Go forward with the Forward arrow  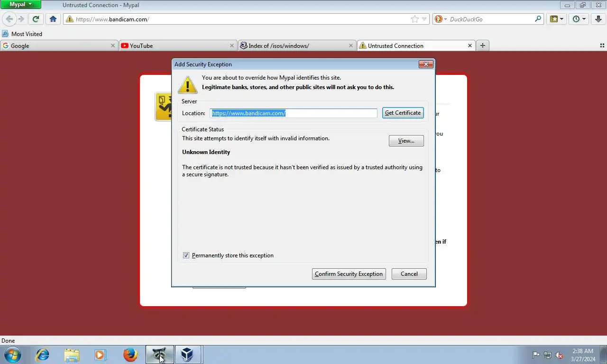[21, 19]
